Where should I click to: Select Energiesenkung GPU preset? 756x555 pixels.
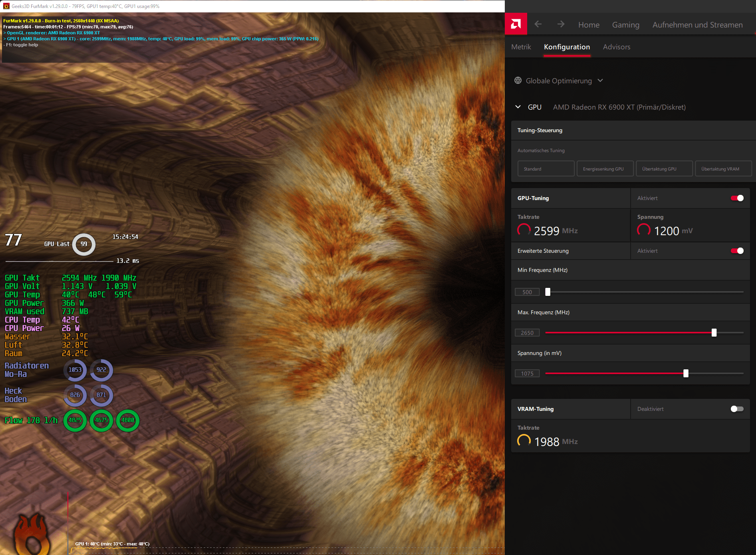point(605,168)
